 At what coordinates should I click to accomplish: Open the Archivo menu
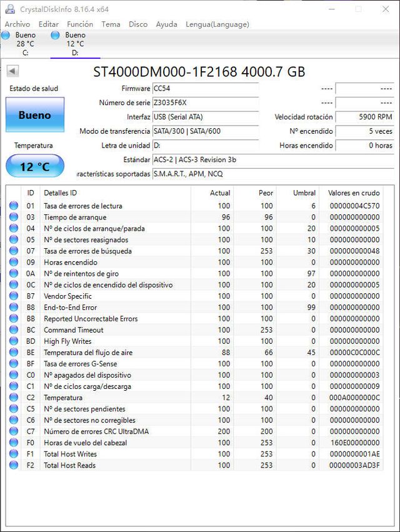[17, 24]
